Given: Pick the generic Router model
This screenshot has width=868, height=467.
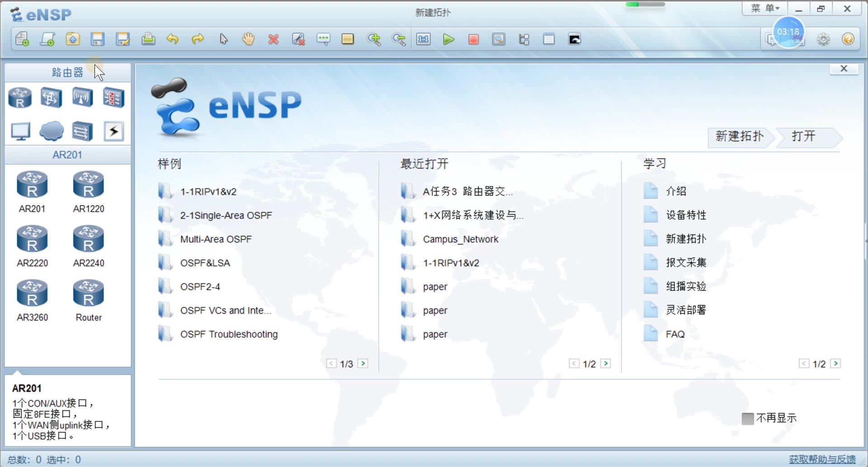Looking at the screenshot, I should [89, 300].
